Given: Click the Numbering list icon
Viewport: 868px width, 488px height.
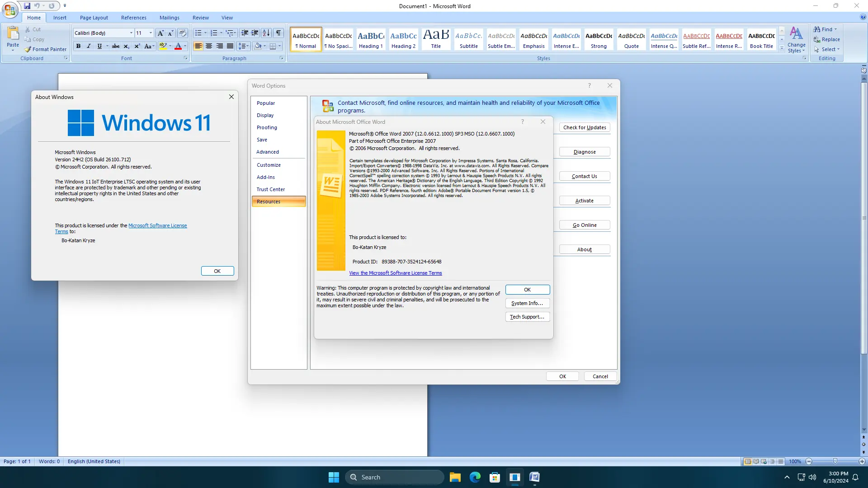Looking at the screenshot, I should 214,33.
